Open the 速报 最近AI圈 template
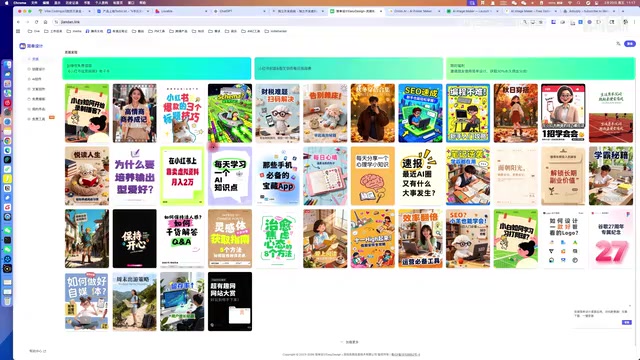Screen dimensions: 640x360 click(420, 176)
